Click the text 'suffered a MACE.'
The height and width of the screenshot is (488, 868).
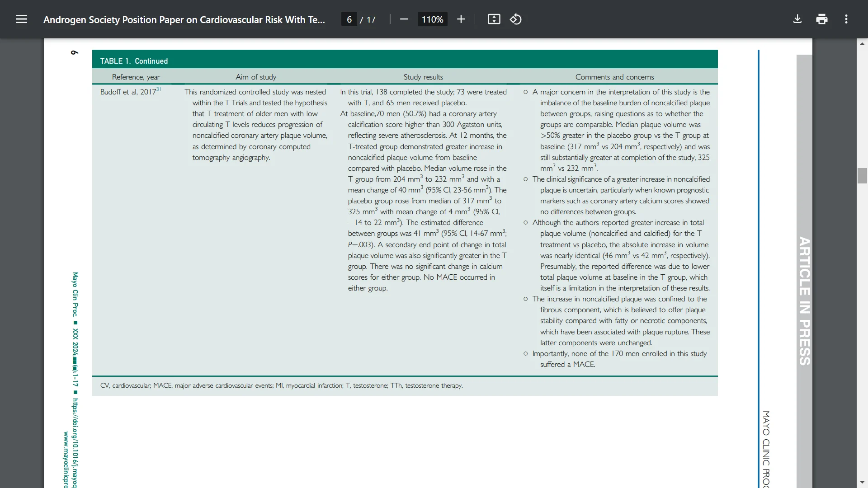point(567,364)
